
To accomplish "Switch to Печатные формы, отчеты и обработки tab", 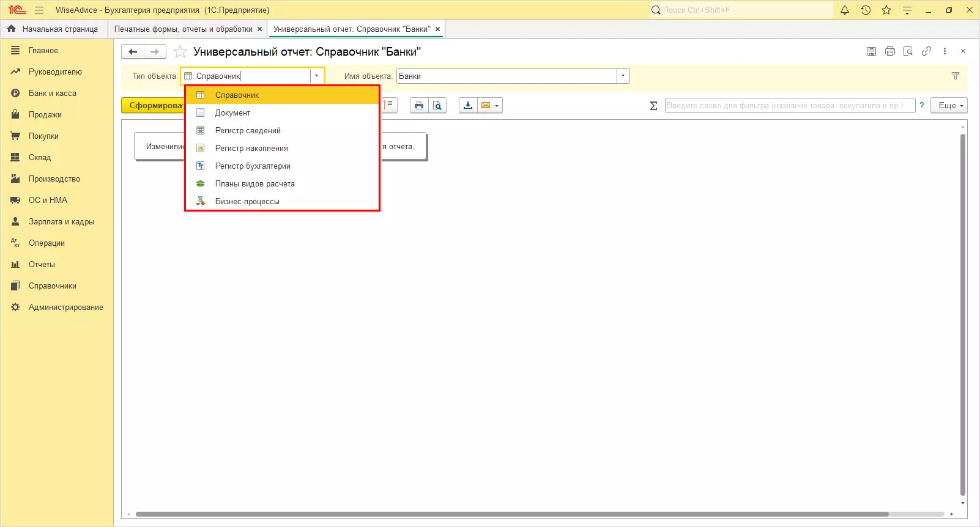I will (183, 29).
